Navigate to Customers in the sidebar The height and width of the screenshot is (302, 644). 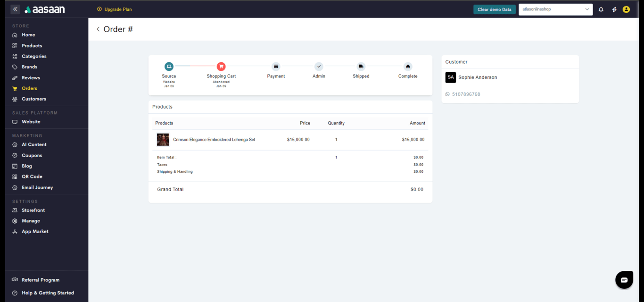point(33,99)
